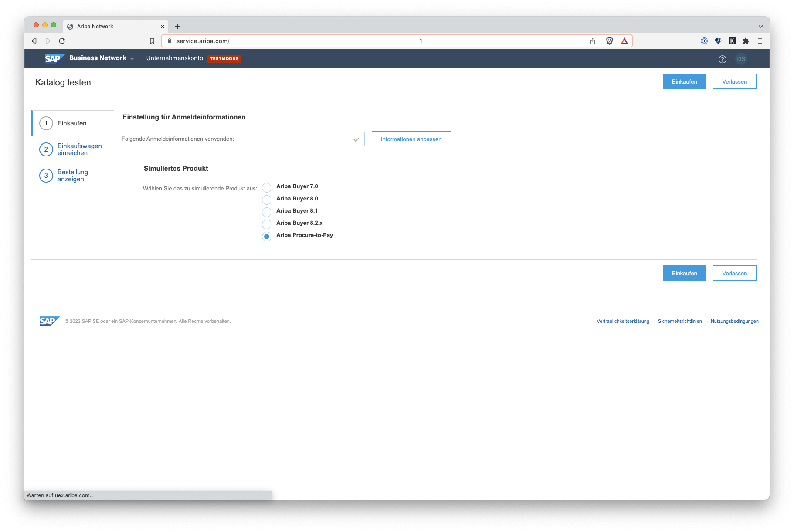Select Ariba Buyer 8.1 radio button
The height and width of the screenshot is (532, 794).
pyautogui.click(x=267, y=212)
